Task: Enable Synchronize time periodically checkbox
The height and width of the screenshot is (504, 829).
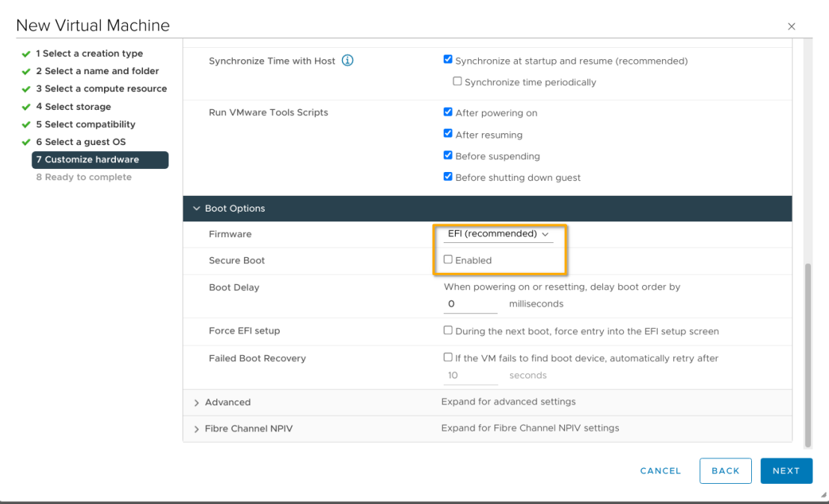Action: (x=457, y=82)
